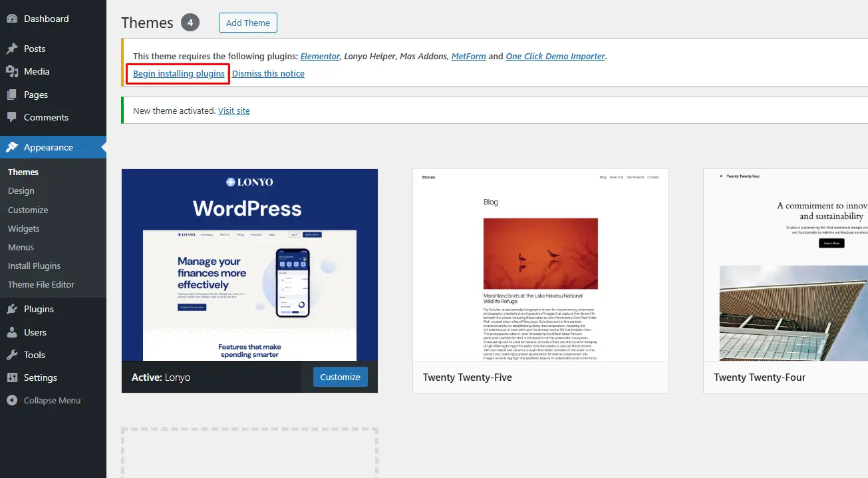This screenshot has width=868, height=478.
Task: Click the Users person icon
Action: tap(12, 332)
